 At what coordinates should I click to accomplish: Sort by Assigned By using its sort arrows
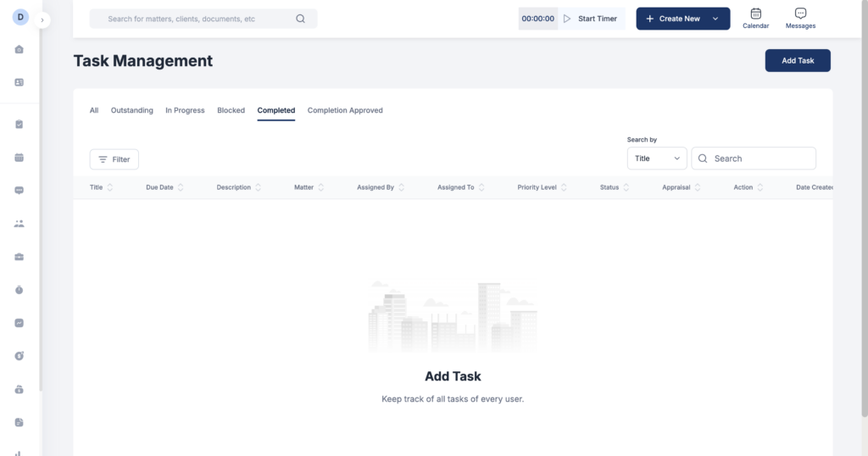401,187
